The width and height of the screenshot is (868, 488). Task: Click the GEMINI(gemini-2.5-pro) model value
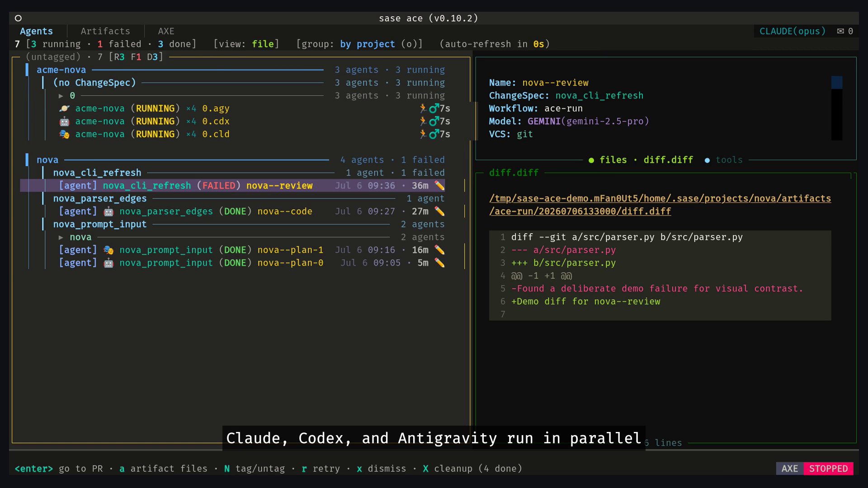click(x=588, y=122)
